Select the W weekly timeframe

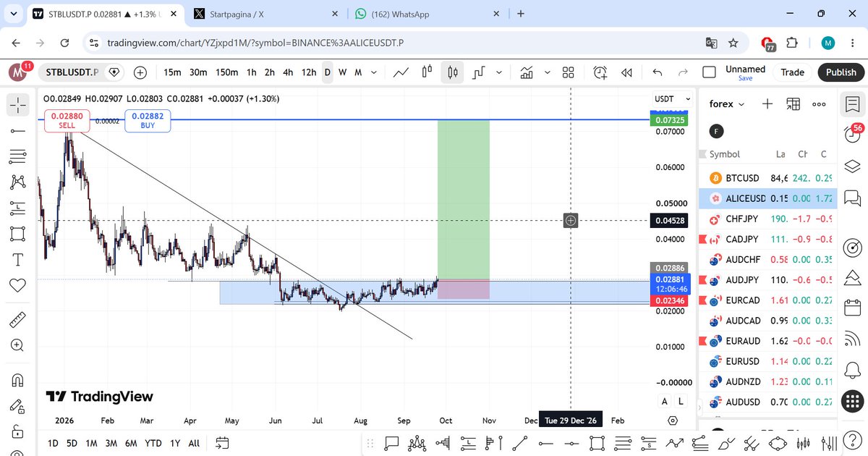343,72
